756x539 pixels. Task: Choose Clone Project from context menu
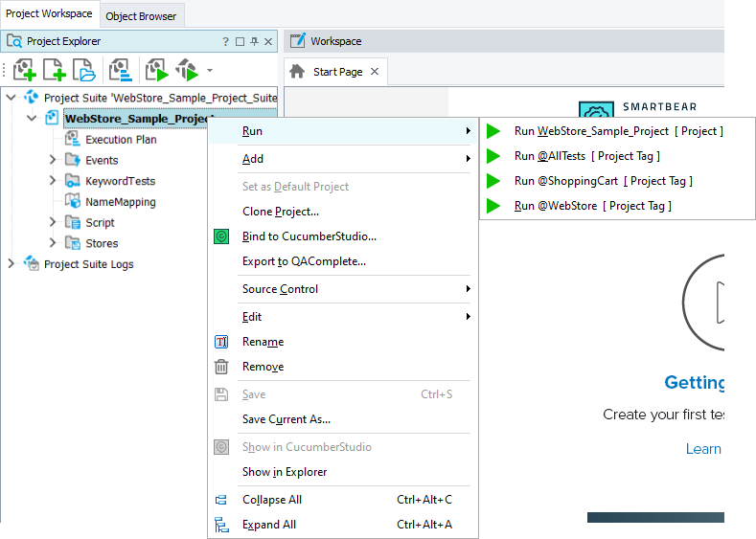tap(281, 212)
